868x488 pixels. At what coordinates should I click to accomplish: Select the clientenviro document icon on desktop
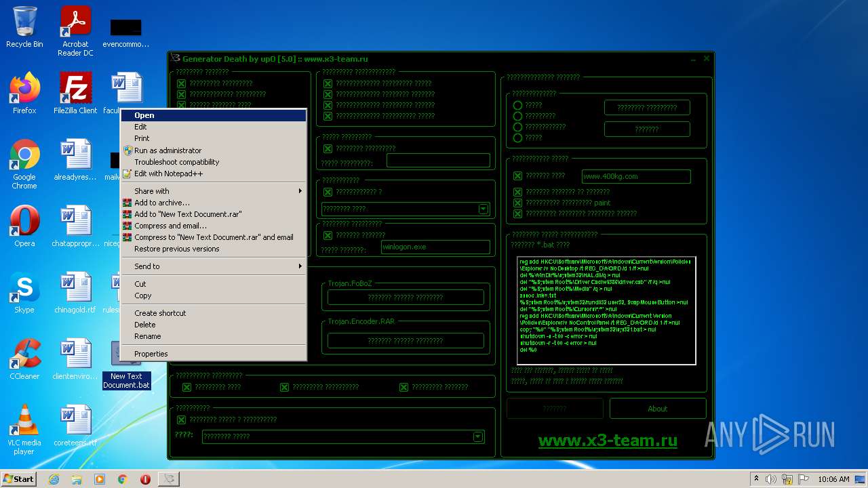[75, 359]
